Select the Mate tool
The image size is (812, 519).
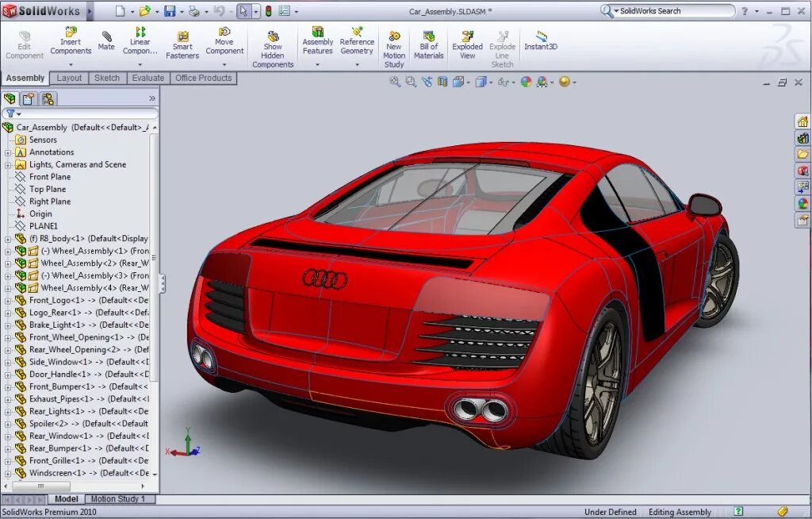coord(106,40)
